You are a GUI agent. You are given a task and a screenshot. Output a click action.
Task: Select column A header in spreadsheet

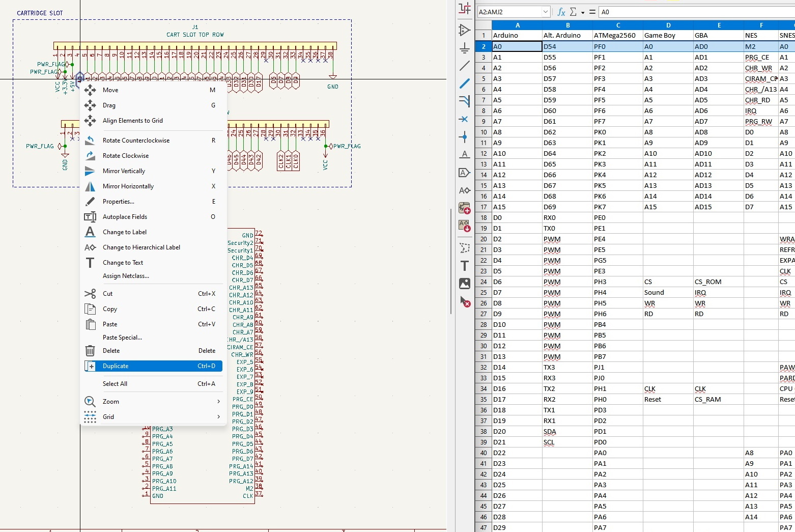(x=517, y=25)
